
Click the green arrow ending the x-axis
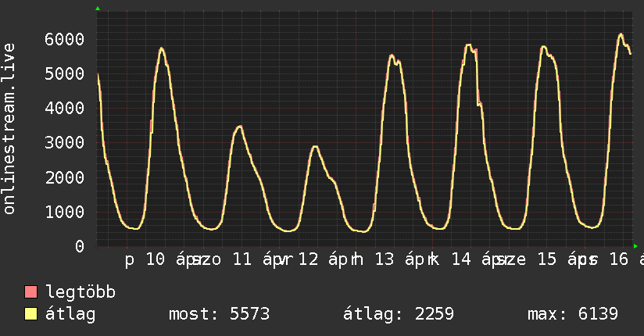tap(635, 246)
